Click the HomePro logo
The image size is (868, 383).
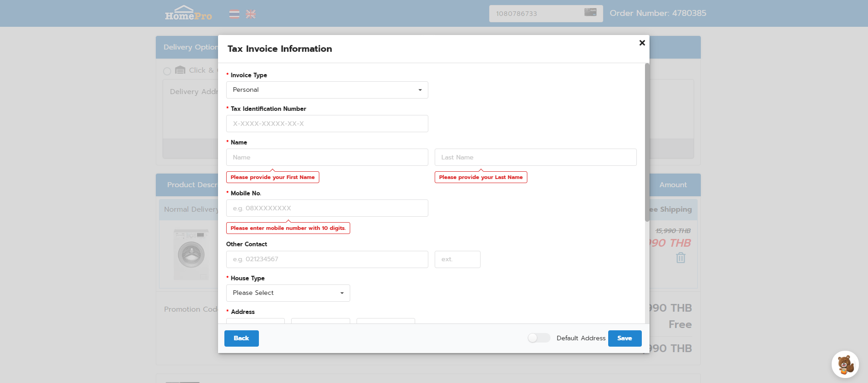click(x=188, y=14)
